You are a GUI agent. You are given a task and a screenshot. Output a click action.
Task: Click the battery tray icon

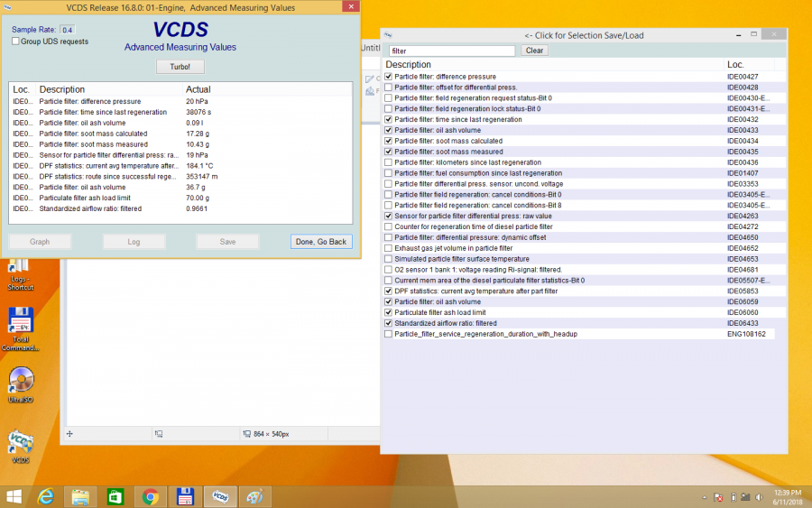pyautogui.click(x=734, y=498)
